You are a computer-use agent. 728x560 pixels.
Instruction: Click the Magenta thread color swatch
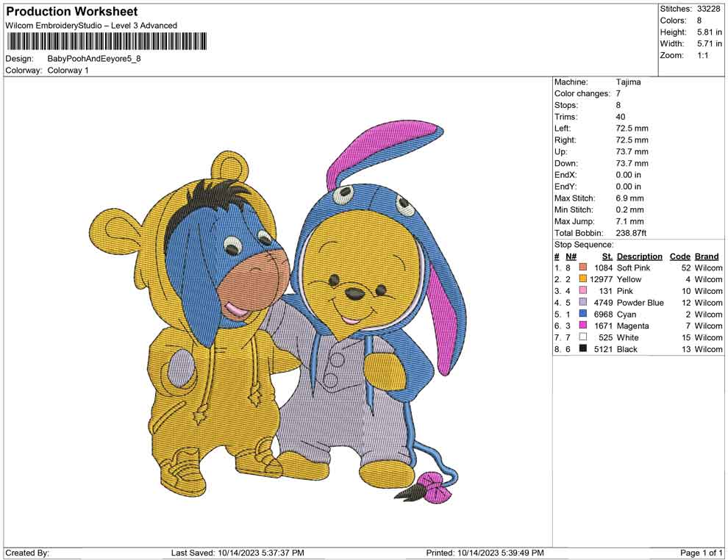[x=582, y=326]
